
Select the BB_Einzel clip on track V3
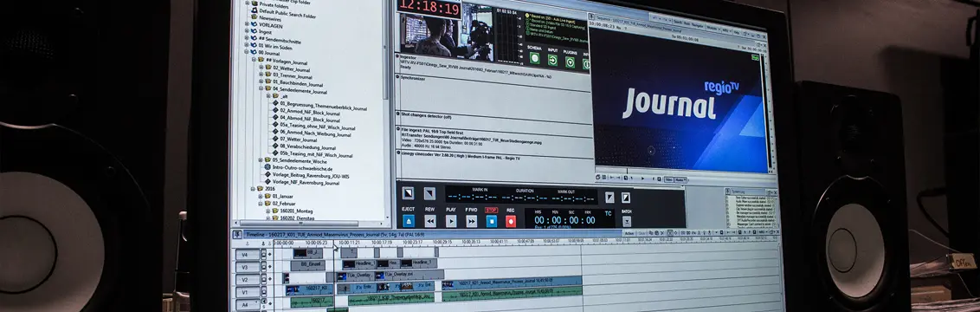coord(307,265)
